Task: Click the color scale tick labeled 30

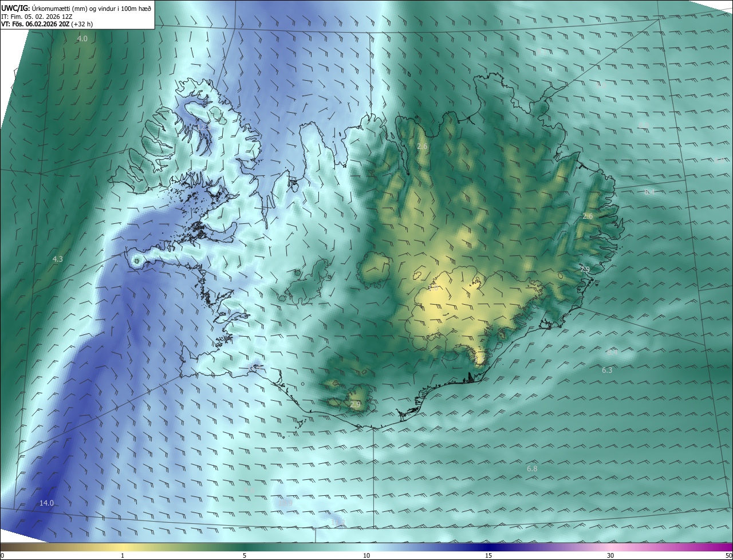Action: coord(610,555)
